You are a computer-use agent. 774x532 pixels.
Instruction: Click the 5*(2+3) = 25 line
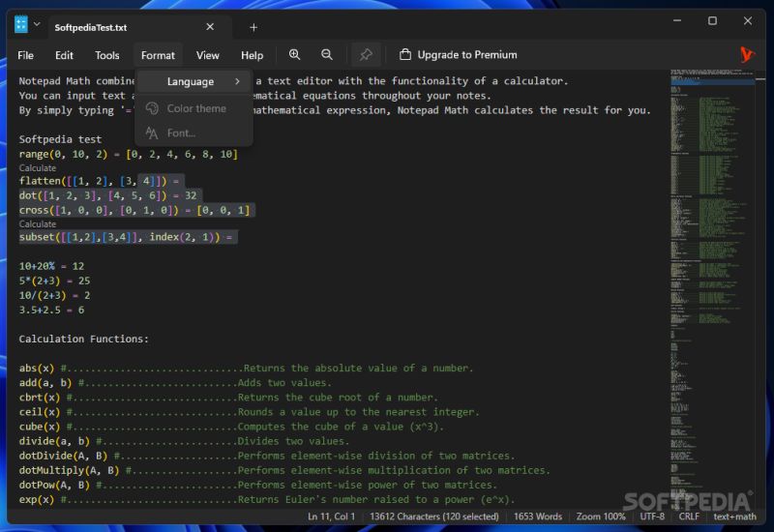pos(54,281)
